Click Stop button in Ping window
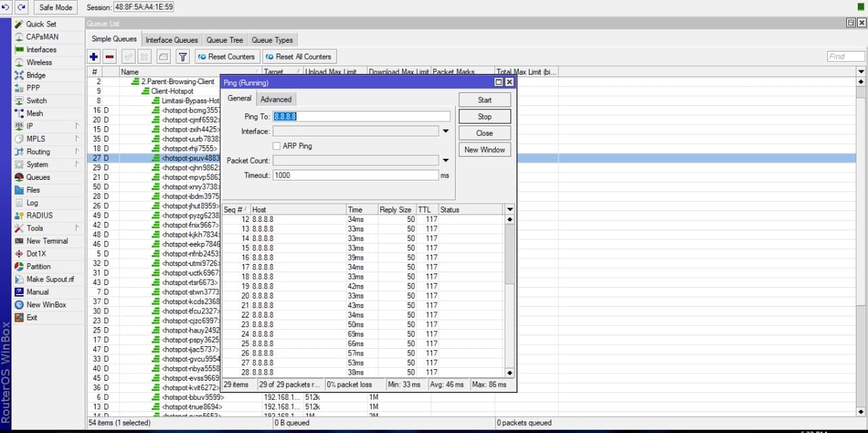 click(485, 117)
